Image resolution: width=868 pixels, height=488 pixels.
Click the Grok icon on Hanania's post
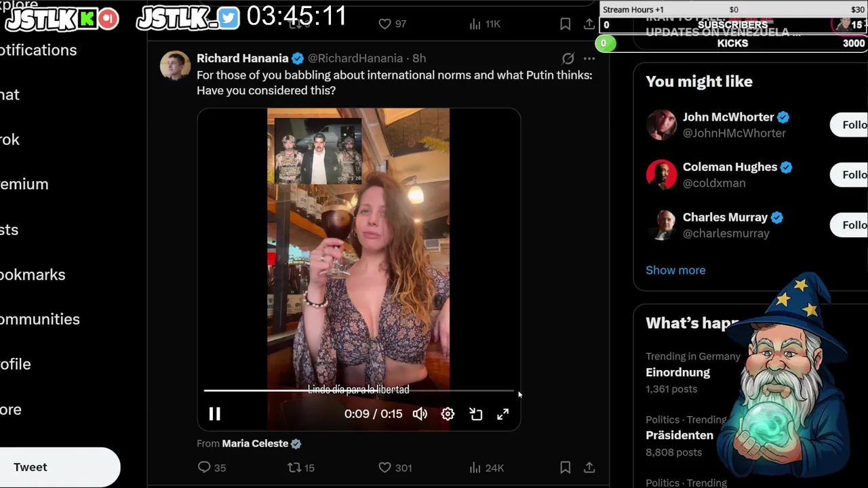point(568,58)
